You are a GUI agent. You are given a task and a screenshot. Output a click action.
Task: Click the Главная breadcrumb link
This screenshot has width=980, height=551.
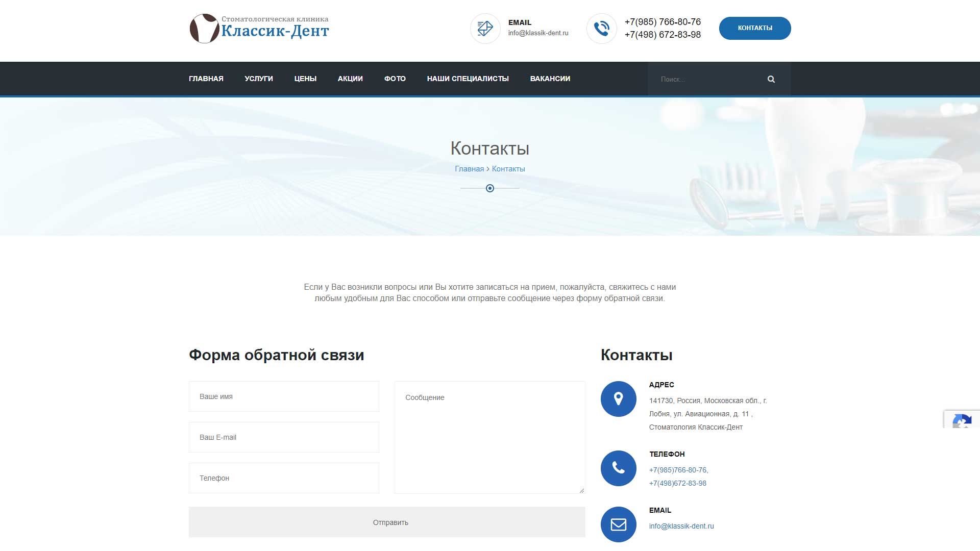pos(469,168)
